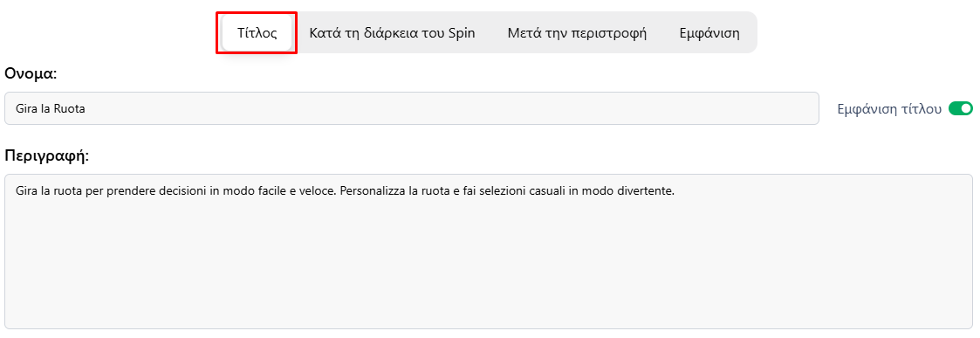Focus the Ονομα input field
980x338 pixels.
[411, 109]
